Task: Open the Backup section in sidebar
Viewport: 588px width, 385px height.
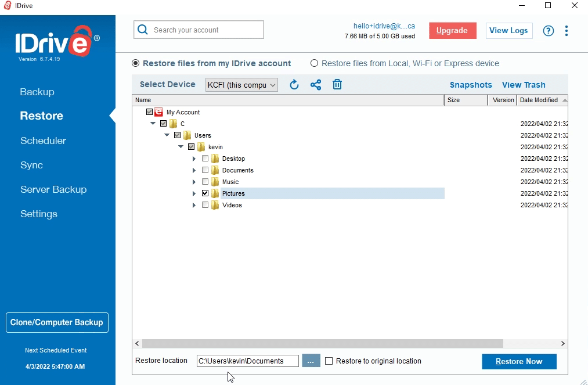Action: pyautogui.click(x=37, y=92)
